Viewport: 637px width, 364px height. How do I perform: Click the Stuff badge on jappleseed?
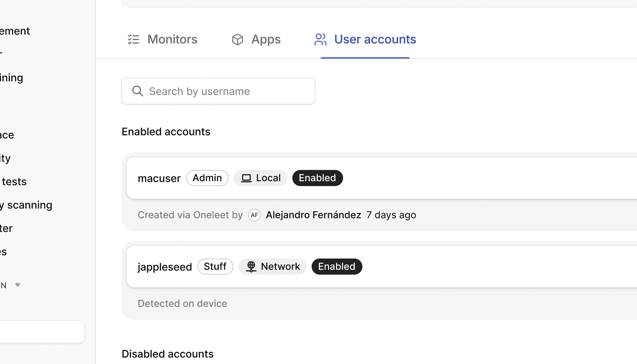pos(215,266)
